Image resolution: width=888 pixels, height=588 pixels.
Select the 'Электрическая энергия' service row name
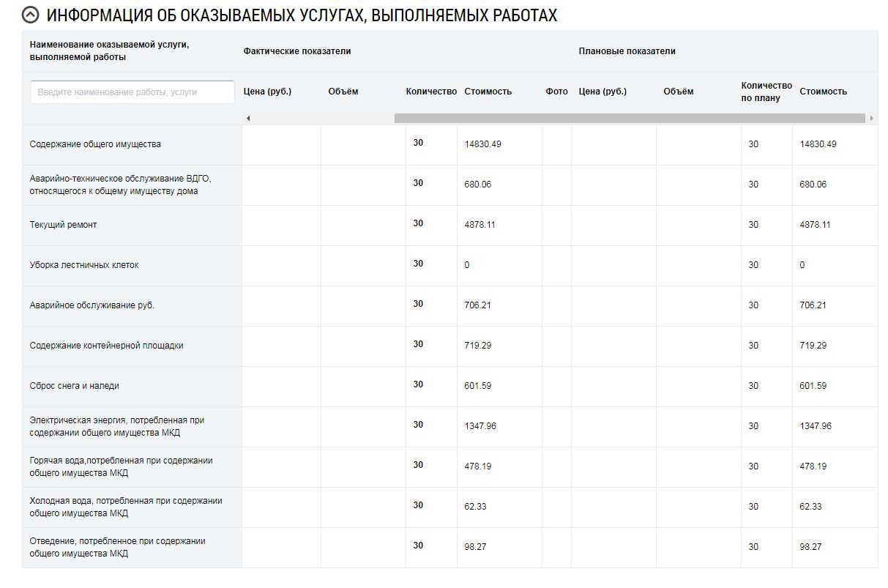tap(117, 426)
